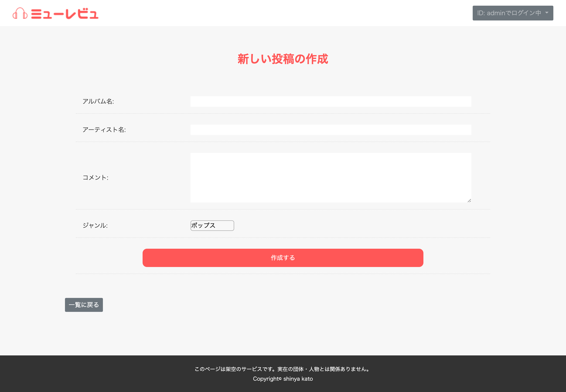This screenshot has height=392, width=566.
Task: Click shinya kato name in footer
Action: click(x=298, y=379)
